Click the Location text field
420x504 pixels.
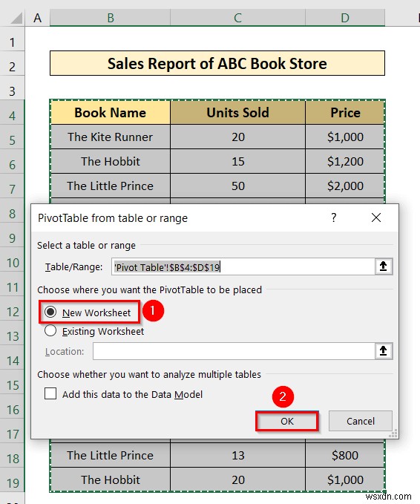tap(234, 351)
